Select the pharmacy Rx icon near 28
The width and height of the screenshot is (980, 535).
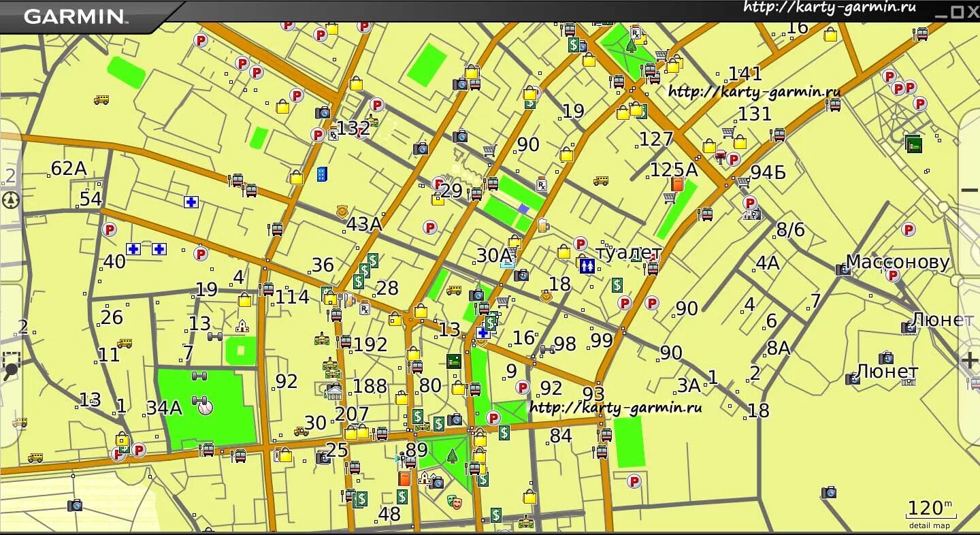click(x=364, y=309)
